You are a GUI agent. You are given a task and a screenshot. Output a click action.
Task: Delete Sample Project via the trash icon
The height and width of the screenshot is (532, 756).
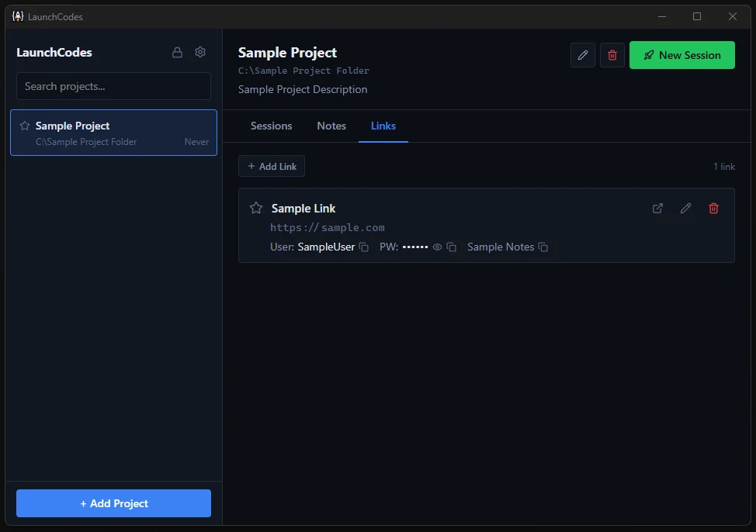click(612, 55)
